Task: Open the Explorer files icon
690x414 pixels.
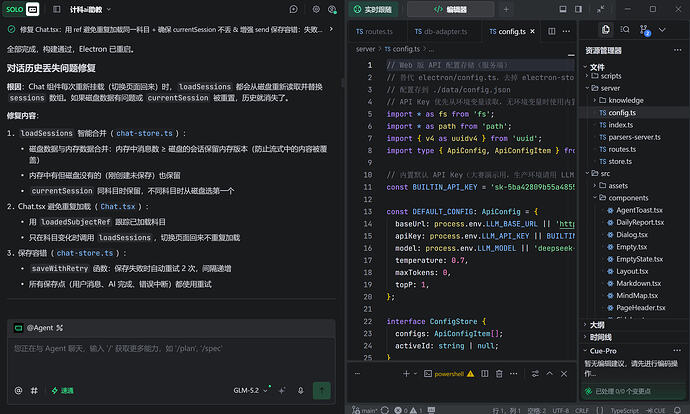Action: coord(606,29)
